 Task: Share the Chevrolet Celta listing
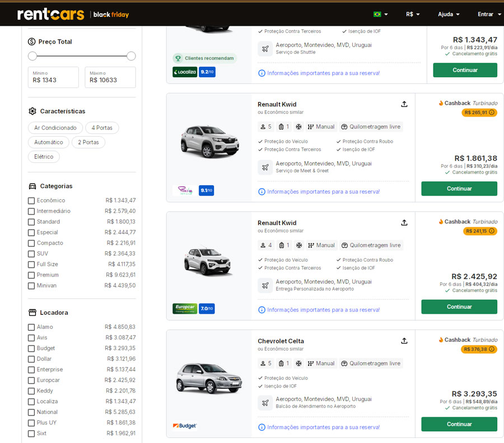click(x=404, y=341)
